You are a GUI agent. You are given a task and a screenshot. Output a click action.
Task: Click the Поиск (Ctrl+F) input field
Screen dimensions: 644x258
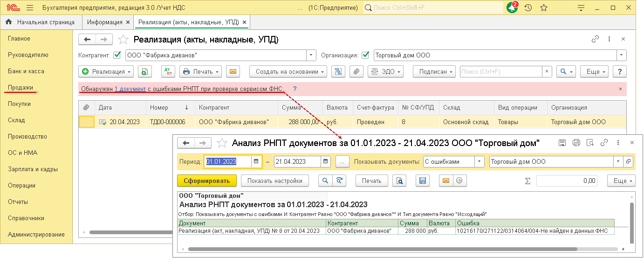click(x=501, y=71)
